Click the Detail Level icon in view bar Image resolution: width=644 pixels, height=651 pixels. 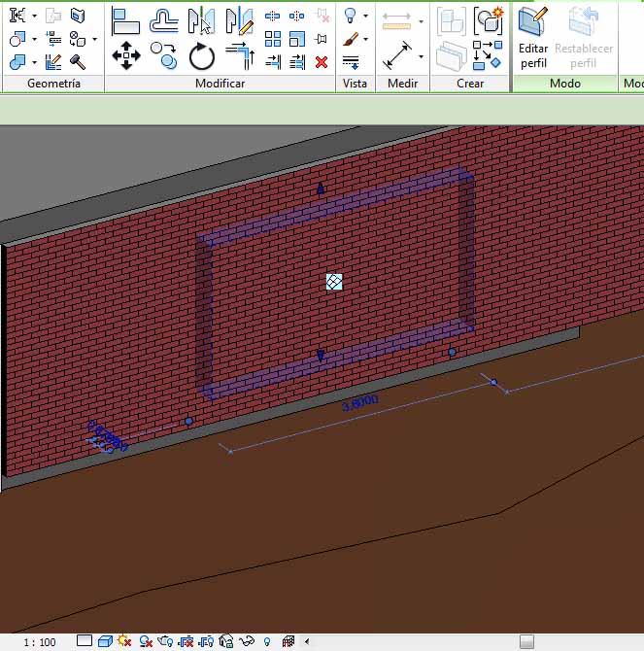(85, 641)
